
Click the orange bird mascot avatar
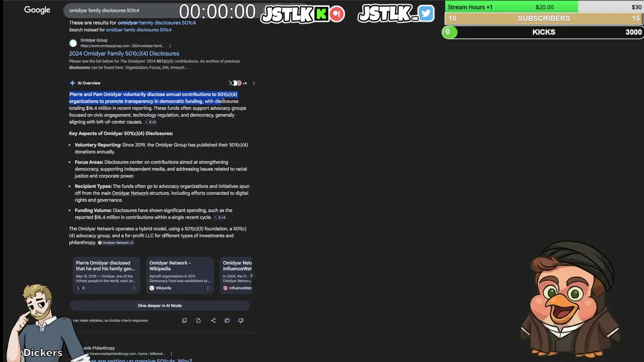(570, 299)
